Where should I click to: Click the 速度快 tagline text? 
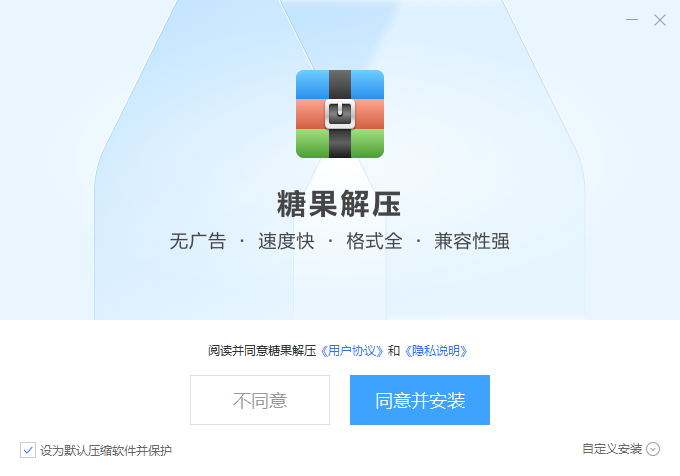tap(286, 241)
